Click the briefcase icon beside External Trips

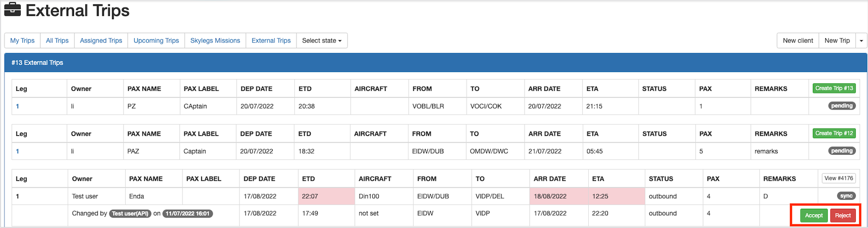(13, 10)
